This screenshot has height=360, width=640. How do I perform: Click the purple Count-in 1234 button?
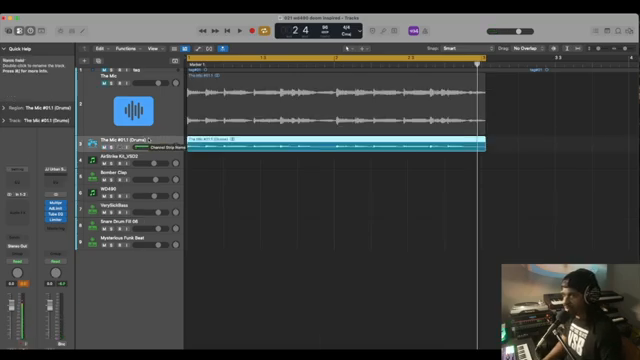point(413,31)
